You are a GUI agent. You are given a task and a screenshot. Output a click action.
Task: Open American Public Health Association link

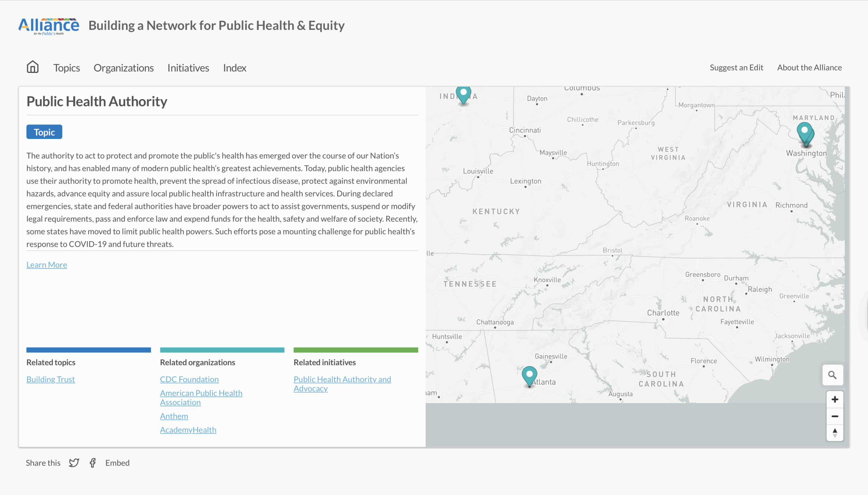coord(201,397)
